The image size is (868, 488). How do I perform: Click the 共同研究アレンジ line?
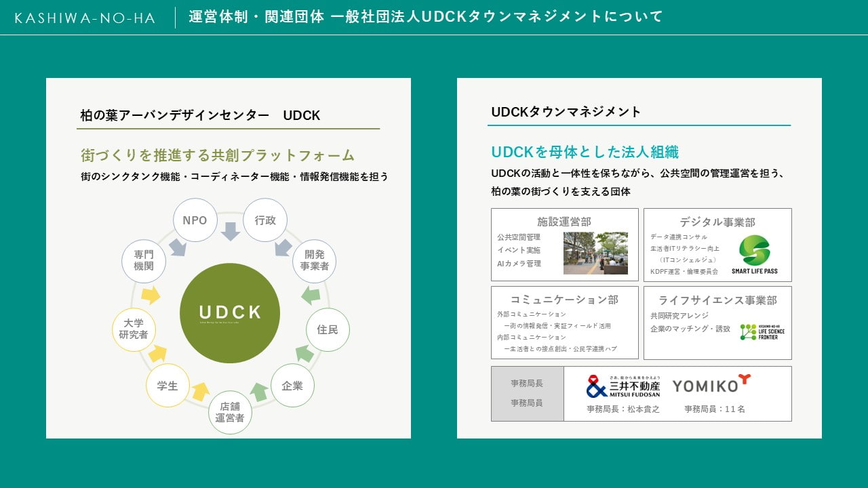pyautogui.click(x=679, y=316)
